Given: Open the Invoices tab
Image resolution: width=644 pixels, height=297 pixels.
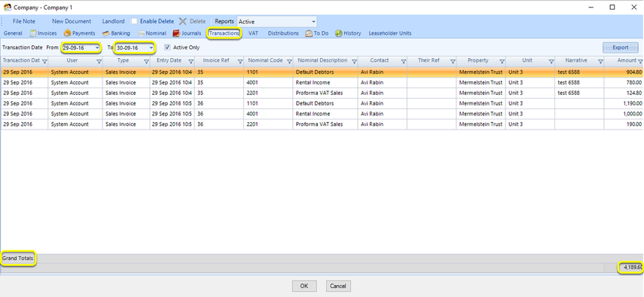Looking at the screenshot, I should pos(43,33).
